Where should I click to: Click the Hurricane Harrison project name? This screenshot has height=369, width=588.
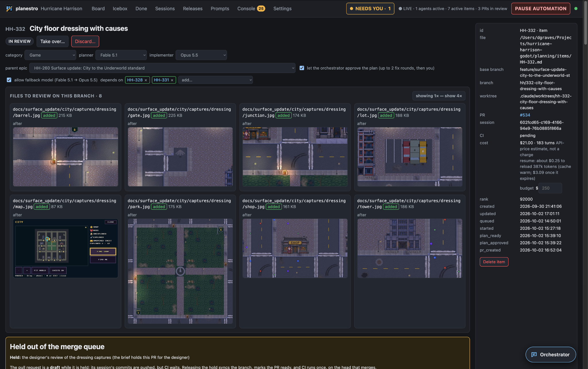pyautogui.click(x=61, y=9)
